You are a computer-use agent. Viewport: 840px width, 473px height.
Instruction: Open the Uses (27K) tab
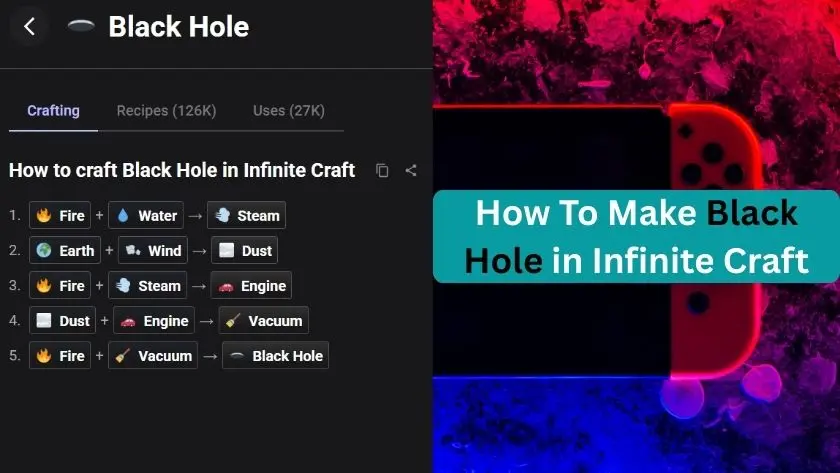[x=289, y=111]
